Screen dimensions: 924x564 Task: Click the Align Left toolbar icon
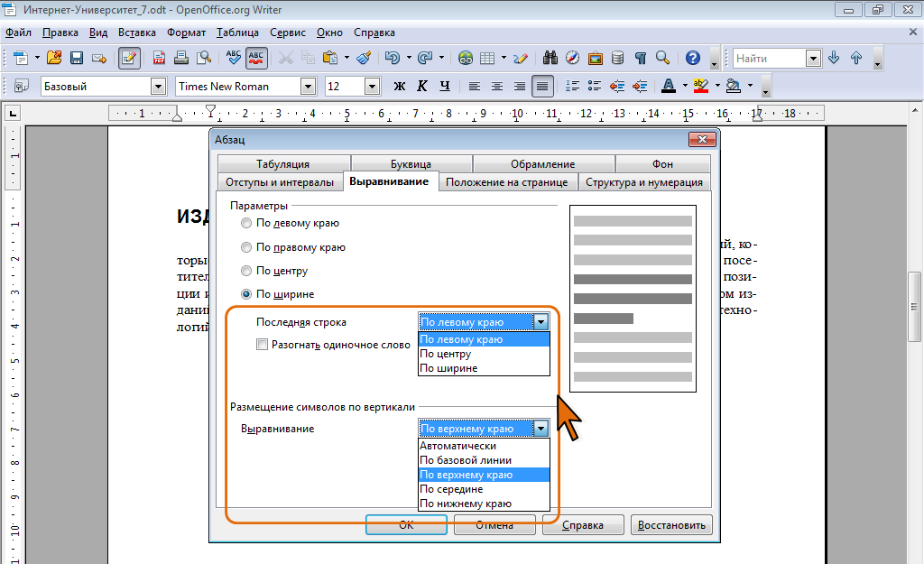pos(475,87)
